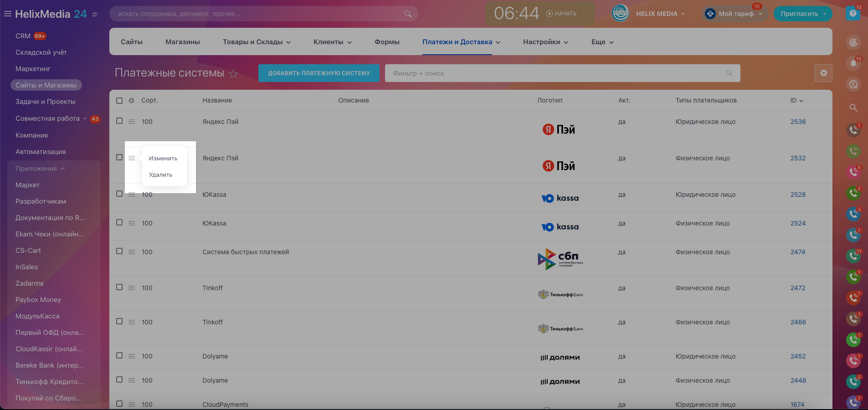Screen dimensions: 868x410
Task: Click the top spiral icon in right sidebar
Action: pyautogui.click(x=853, y=43)
